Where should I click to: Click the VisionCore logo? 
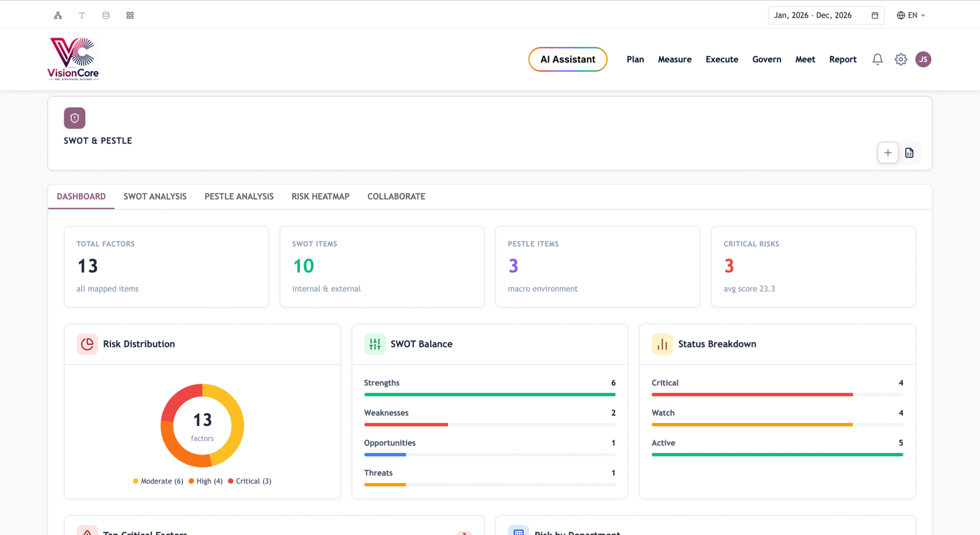(73, 59)
